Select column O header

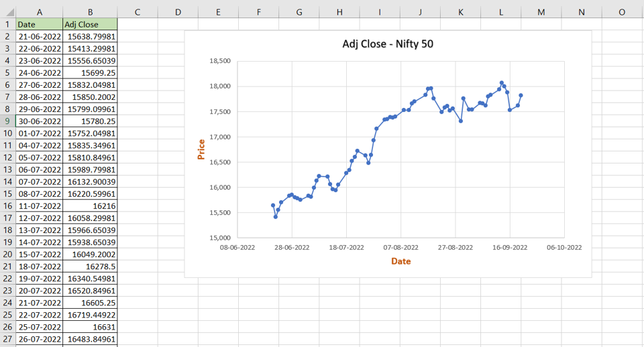622,12
